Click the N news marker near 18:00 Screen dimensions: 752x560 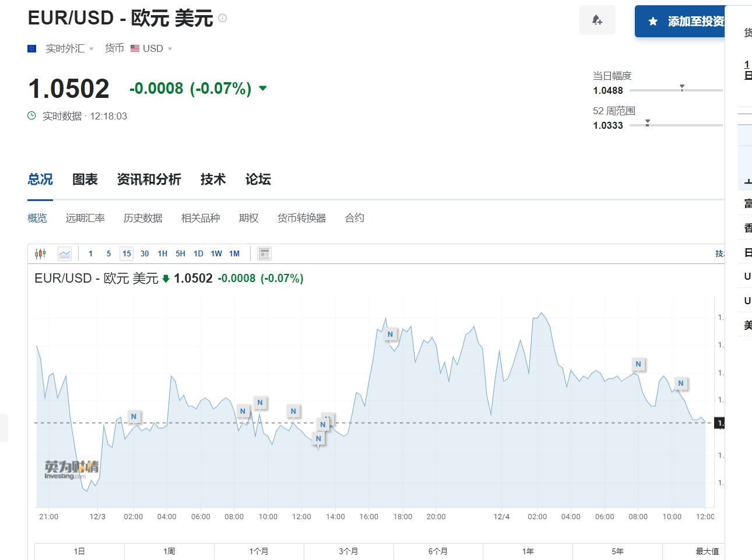pos(391,334)
